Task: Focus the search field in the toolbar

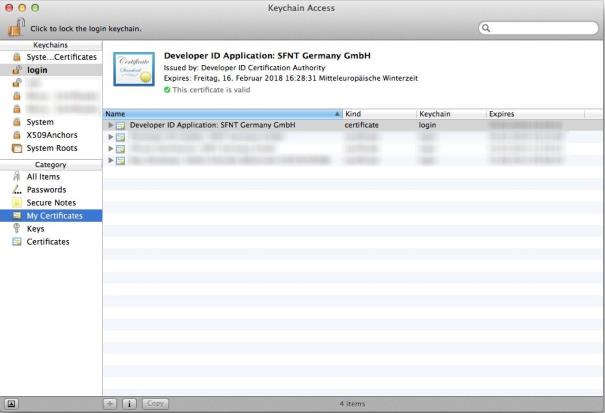Action: pyautogui.click(x=539, y=28)
